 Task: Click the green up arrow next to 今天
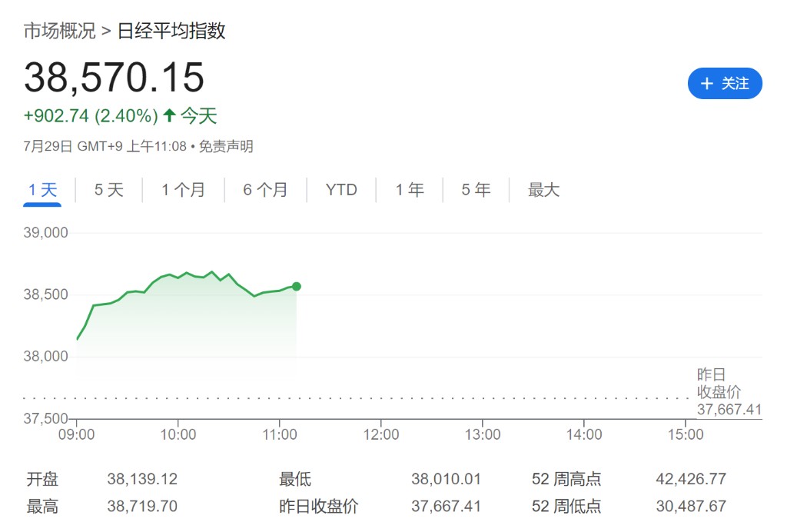click(169, 116)
